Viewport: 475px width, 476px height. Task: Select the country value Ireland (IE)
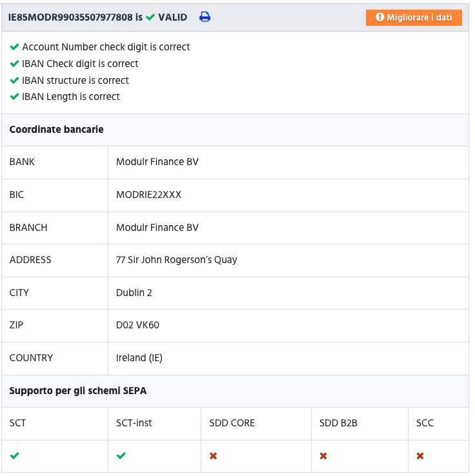click(x=139, y=358)
